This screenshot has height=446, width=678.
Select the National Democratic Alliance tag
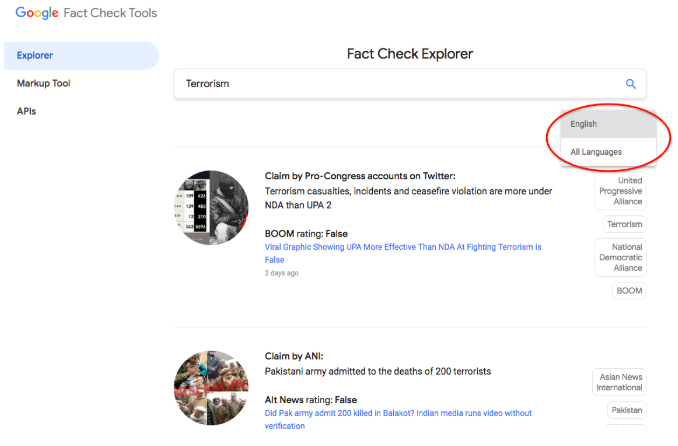(620, 257)
